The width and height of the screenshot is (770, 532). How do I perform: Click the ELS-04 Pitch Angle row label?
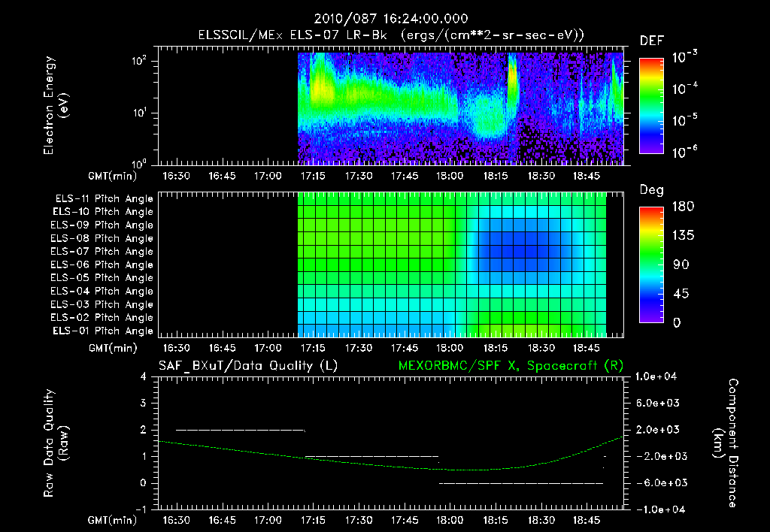coord(102,292)
